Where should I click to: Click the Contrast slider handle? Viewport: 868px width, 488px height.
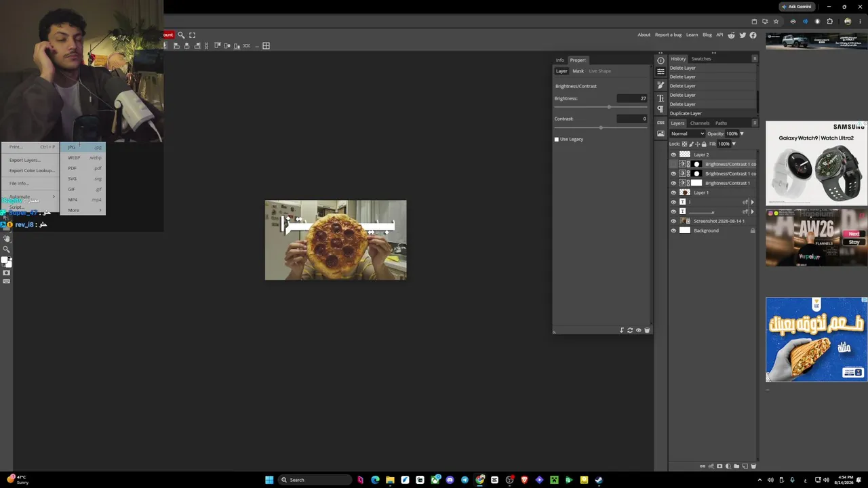click(601, 127)
